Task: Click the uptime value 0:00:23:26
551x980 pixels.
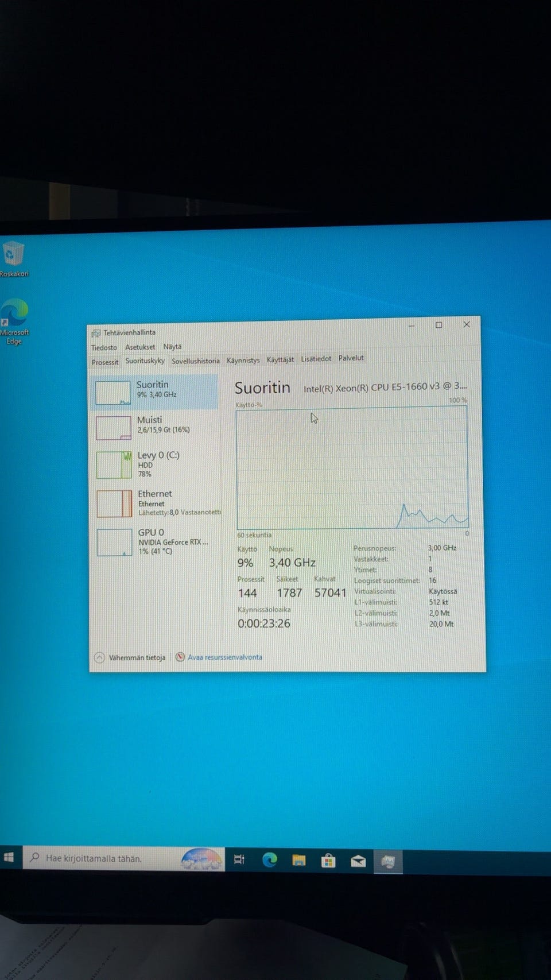Action: tap(264, 623)
